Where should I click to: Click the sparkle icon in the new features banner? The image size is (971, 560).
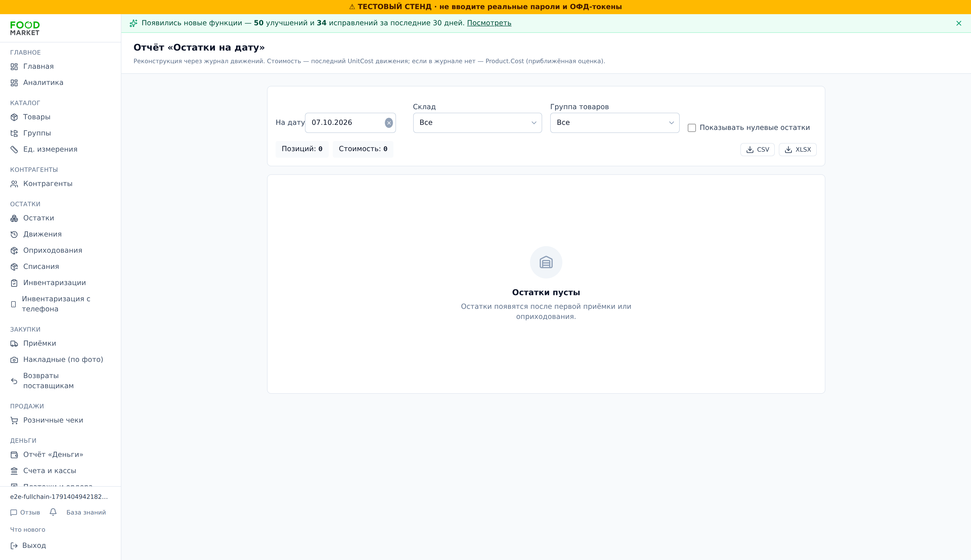(134, 23)
